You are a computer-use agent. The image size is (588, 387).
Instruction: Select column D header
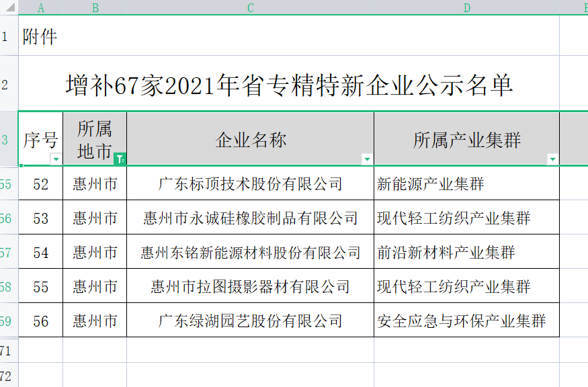tap(466, 7)
